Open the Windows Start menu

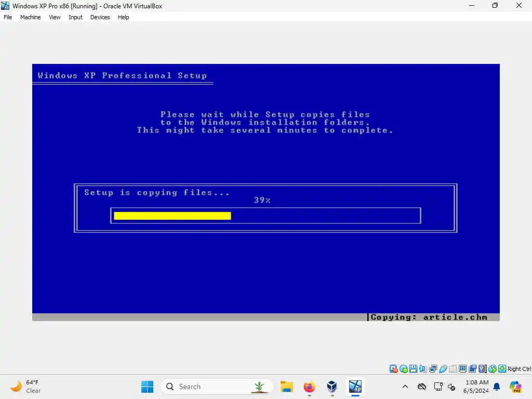[147, 387]
